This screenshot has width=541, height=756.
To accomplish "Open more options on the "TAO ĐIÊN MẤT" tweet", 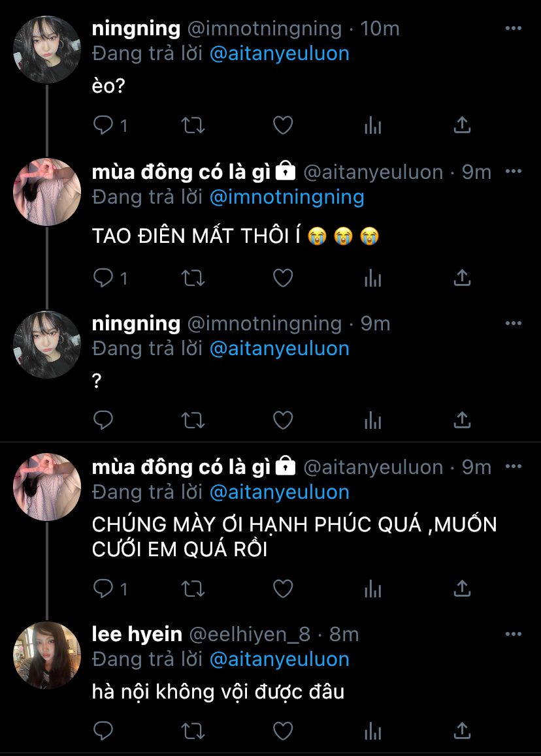I will tap(514, 172).
